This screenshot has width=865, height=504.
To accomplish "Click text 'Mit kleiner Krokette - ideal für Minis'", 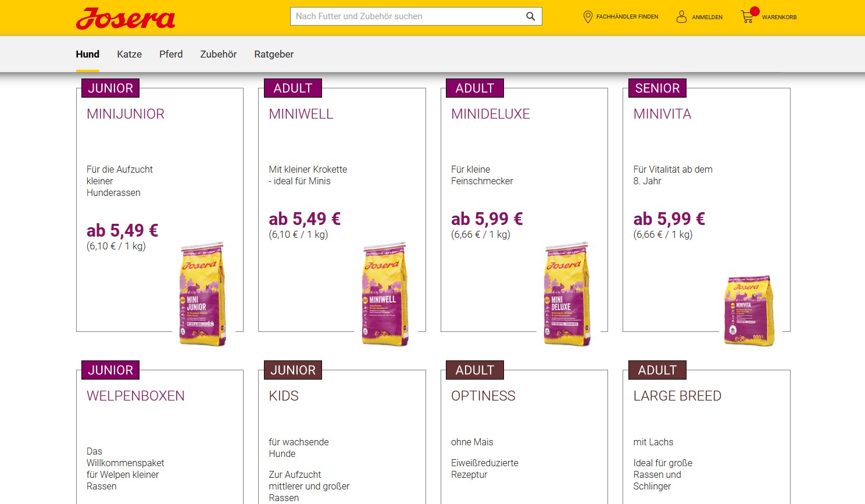I will click(x=308, y=175).
